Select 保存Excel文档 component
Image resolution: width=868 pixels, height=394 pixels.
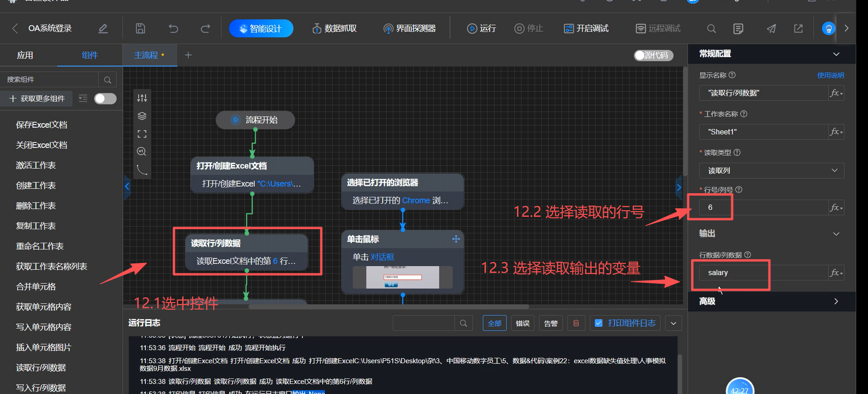coord(42,125)
